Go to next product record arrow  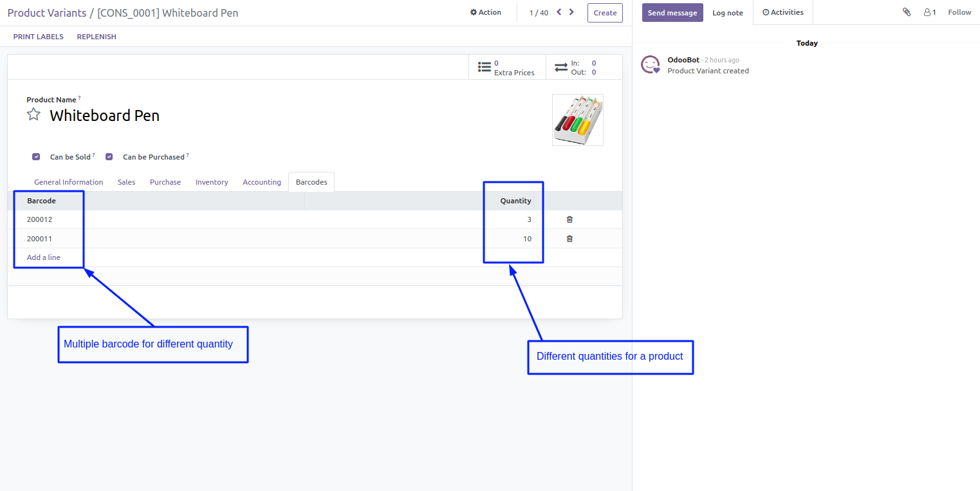pyautogui.click(x=571, y=12)
